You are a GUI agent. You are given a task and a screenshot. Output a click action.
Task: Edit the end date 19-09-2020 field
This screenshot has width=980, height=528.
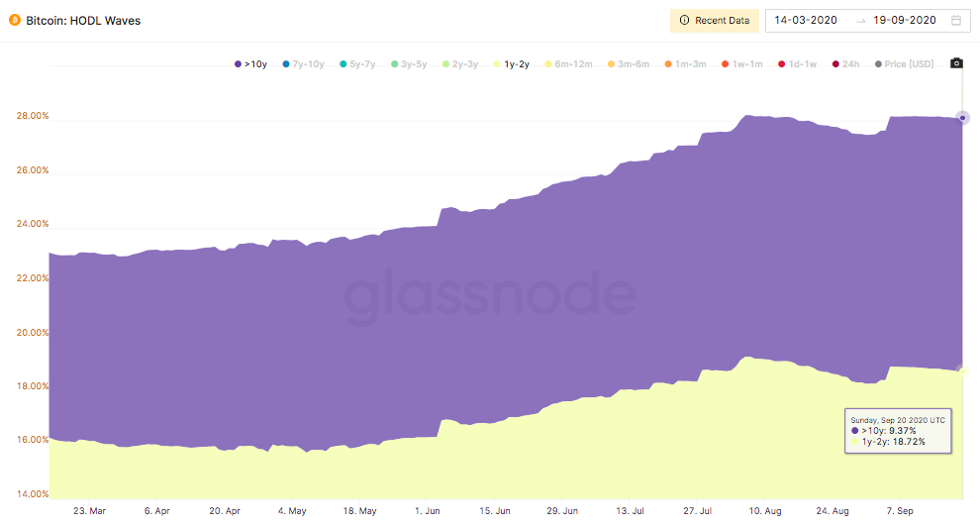pyautogui.click(x=905, y=20)
